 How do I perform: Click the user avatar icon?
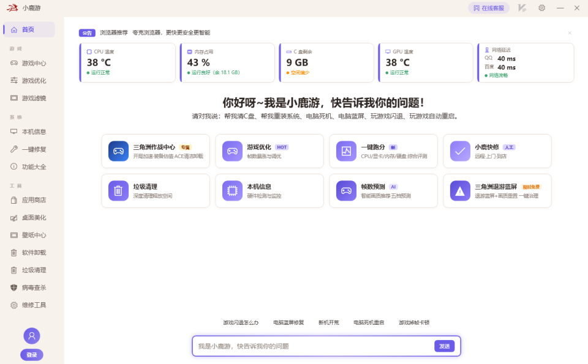click(32, 336)
